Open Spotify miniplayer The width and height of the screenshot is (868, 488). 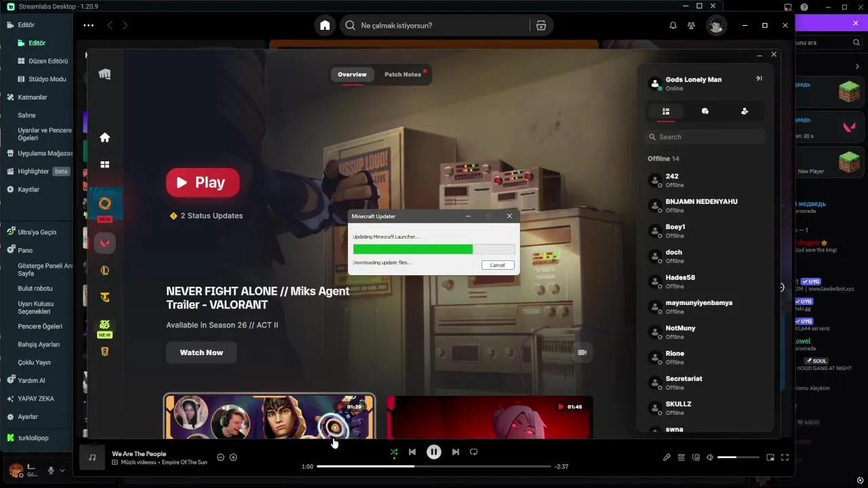(770, 457)
